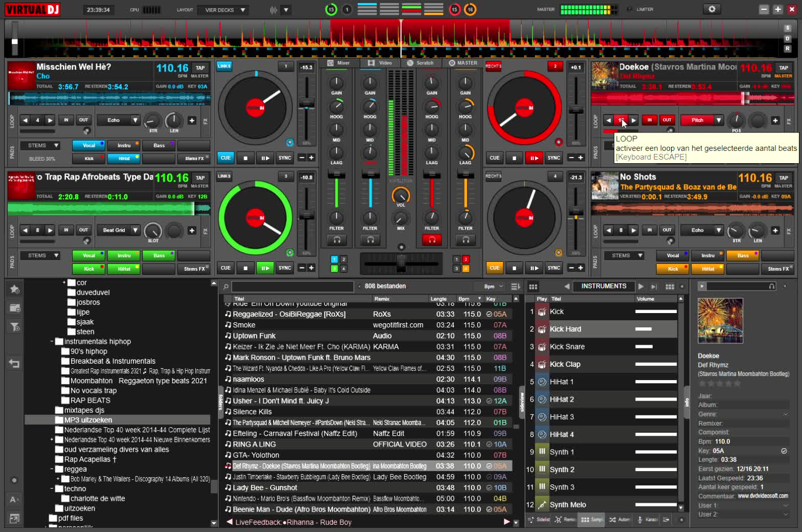Open STEMS pad mode dropdown on deck 1

40,145
